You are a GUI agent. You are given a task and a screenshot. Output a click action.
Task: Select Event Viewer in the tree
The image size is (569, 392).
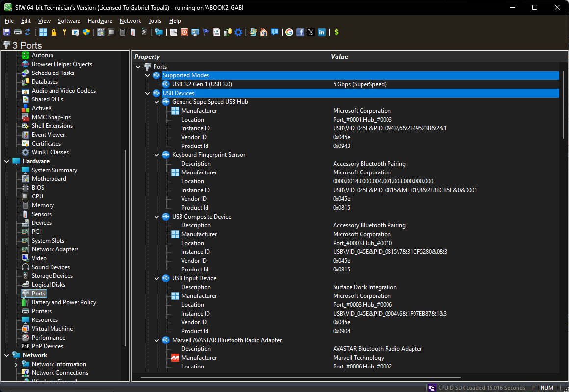(48, 135)
